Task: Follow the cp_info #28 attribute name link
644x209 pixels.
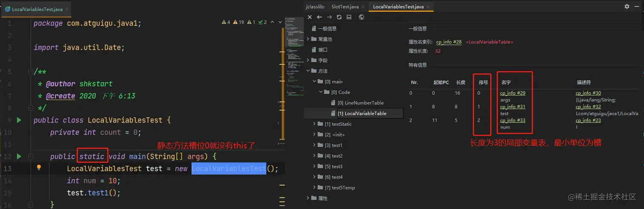Action: (x=449, y=42)
